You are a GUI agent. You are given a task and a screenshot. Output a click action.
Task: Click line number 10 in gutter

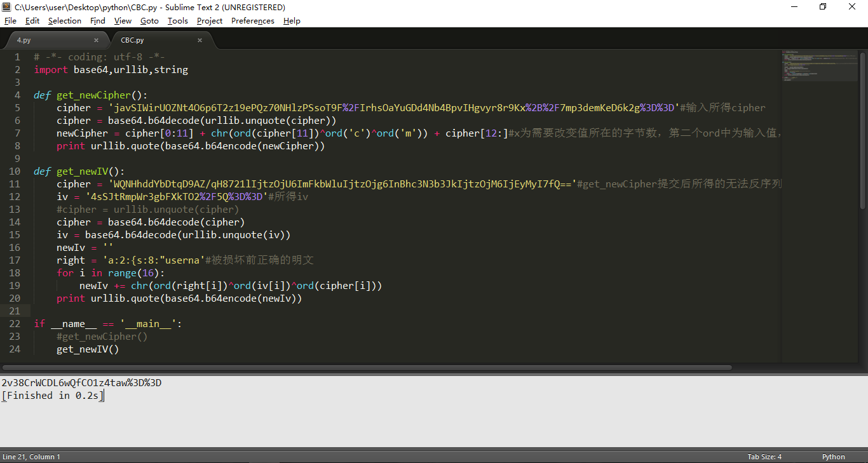point(15,171)
